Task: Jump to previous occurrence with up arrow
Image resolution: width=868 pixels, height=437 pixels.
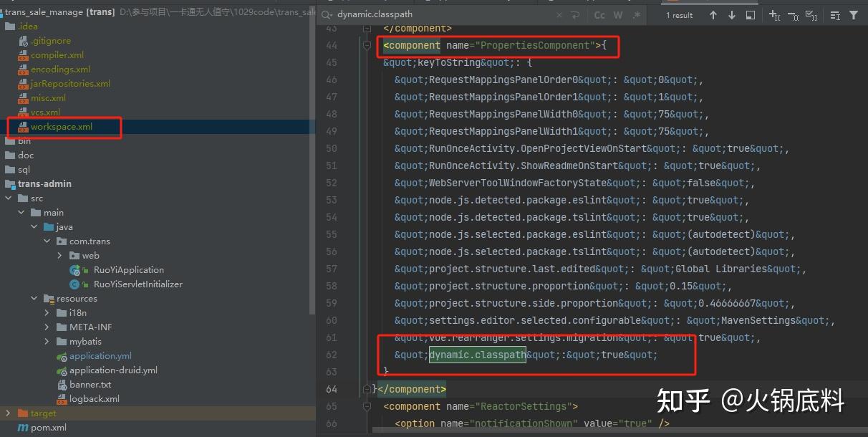Action: pyautogui.click(x=714, y=15)
